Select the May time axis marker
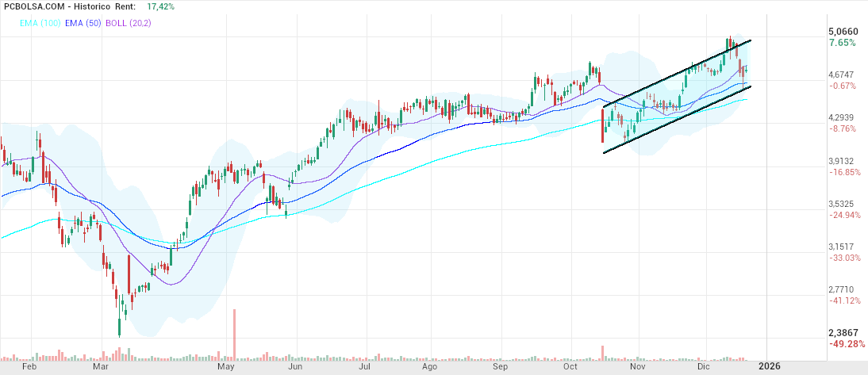 [226, 368]
